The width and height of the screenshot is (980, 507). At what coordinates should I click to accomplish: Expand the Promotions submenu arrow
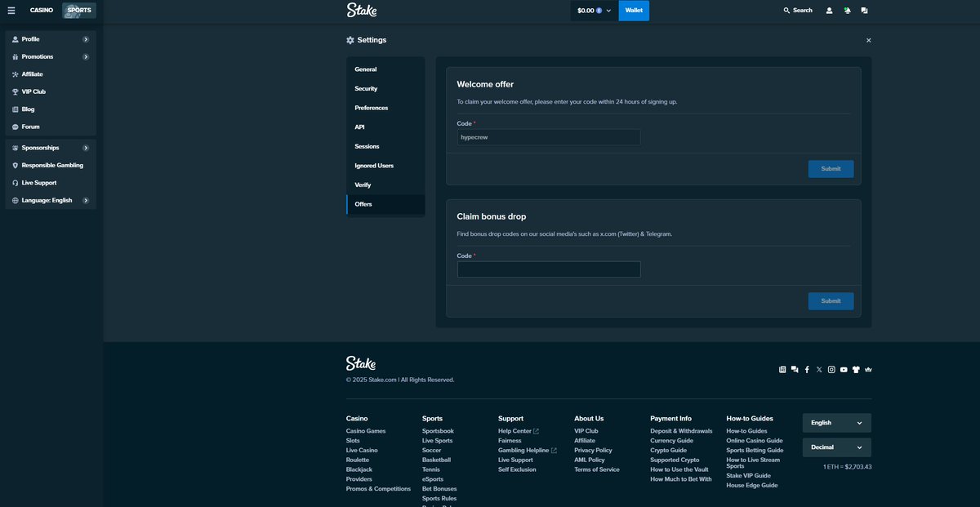point(86,57)
